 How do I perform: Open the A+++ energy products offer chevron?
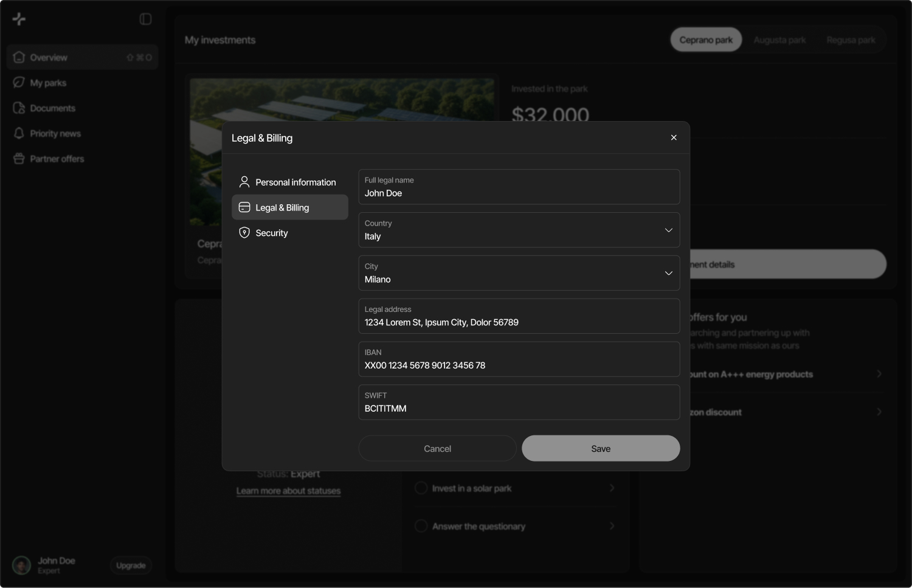pos(879,374)
